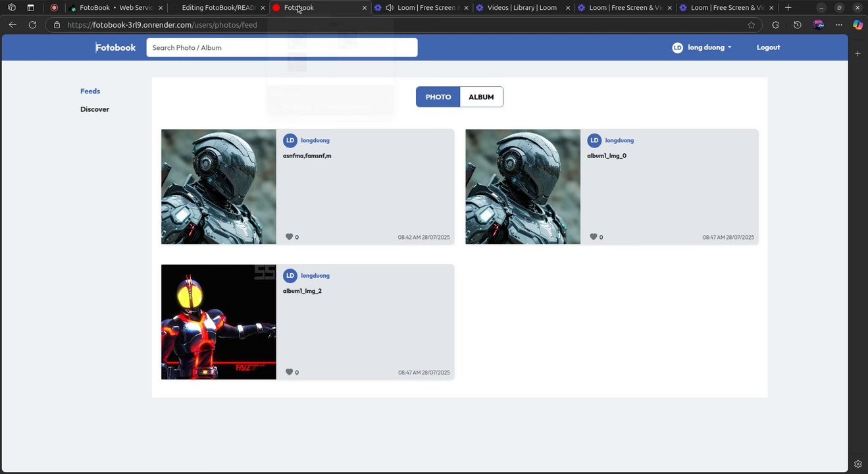Click the heart icon on album1_img_0 card
The height and width of the screenshot is (474, 868).
click(593, 237)
